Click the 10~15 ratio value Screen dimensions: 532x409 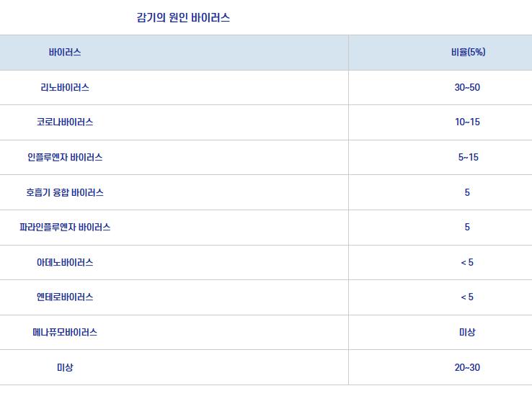point(467,122)
